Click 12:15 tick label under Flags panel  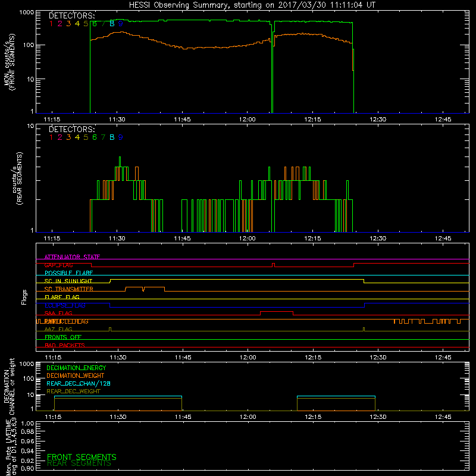pyautogui.click(x=313, y=358)
